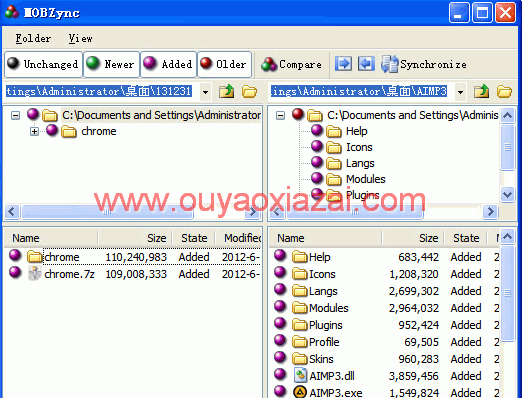Expand the chrome tree node
The image size is (522, 398).
(x=34, y=131)
